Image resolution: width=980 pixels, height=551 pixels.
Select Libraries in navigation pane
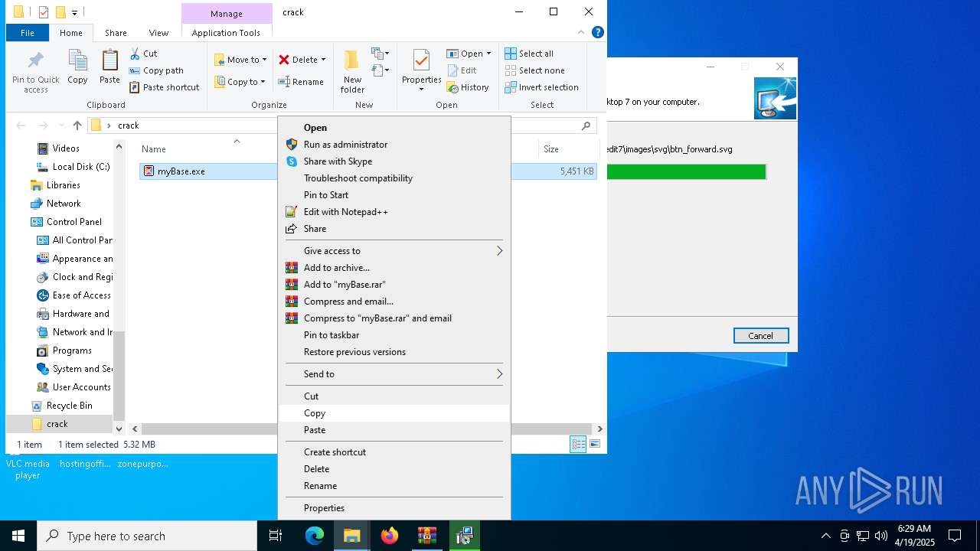click(x=63, y=185)
